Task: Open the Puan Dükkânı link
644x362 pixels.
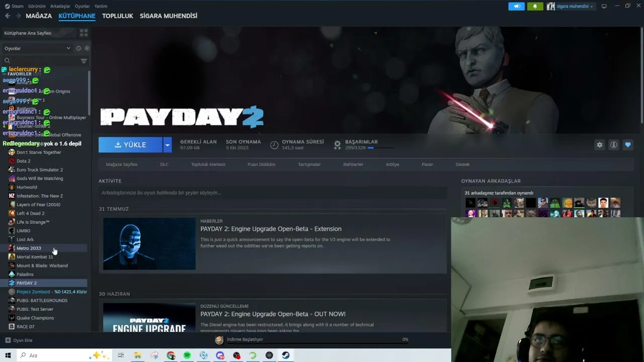Action: point(262,164)
